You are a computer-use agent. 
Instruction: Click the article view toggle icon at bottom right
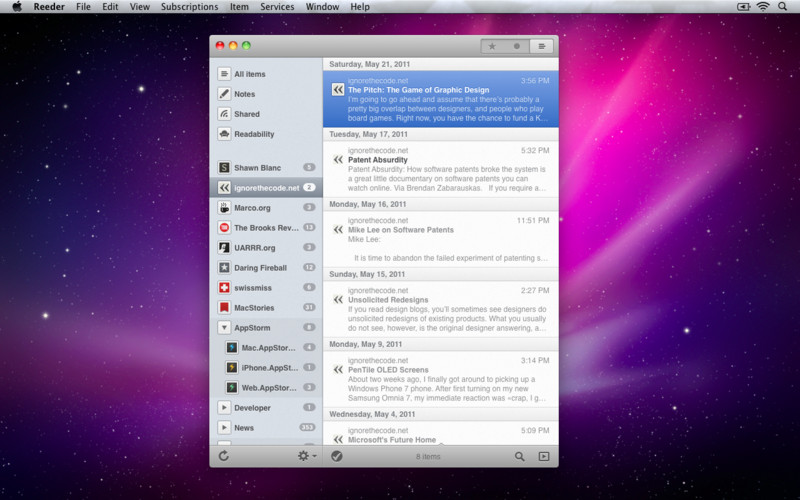pyautogui.click(x=543, y=456)
